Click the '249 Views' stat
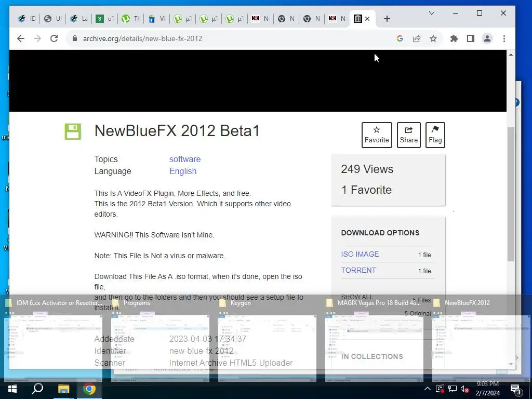This screenshot has width=532, height=399. point(367,169)
